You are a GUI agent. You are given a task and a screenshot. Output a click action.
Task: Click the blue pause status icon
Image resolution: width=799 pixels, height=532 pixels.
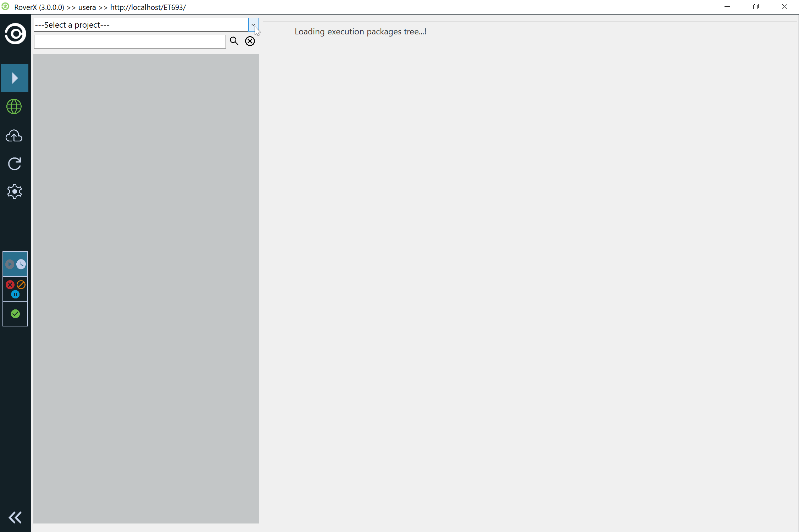click(x=15, y=294)
